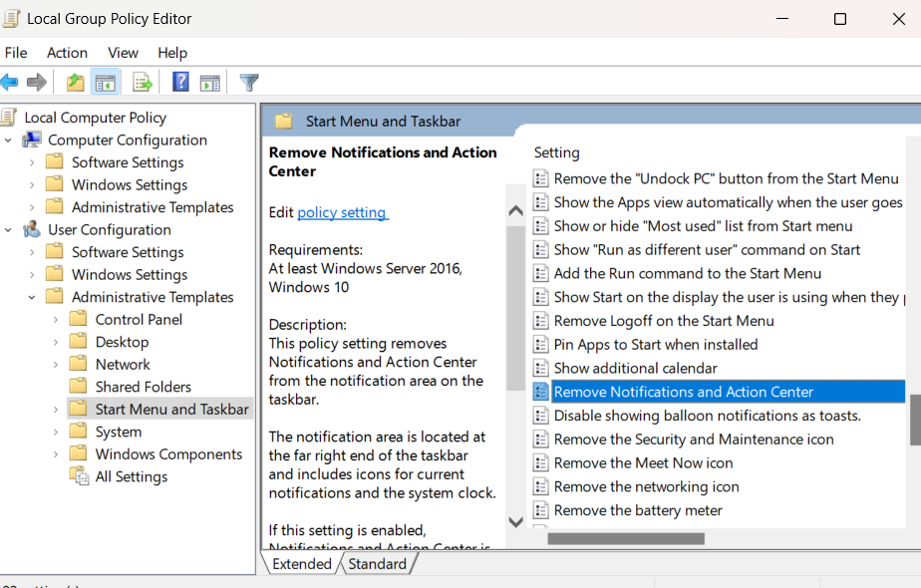
Task: Select Show "Run as different user" command setting
Action: click(x=707, y=249)
